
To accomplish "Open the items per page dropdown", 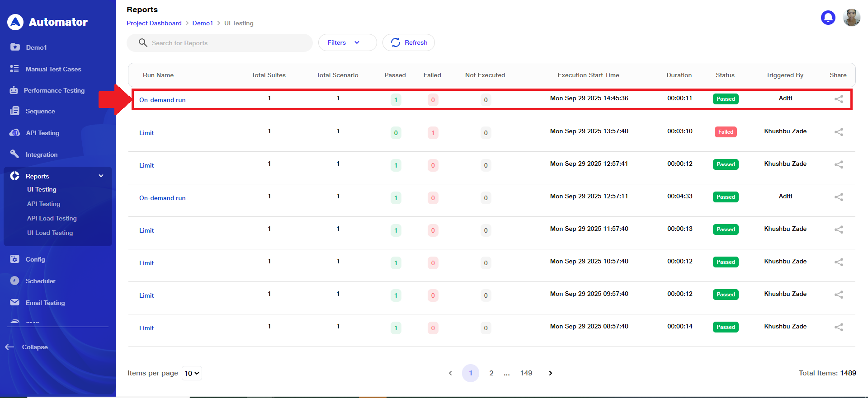I will (192, 373).
